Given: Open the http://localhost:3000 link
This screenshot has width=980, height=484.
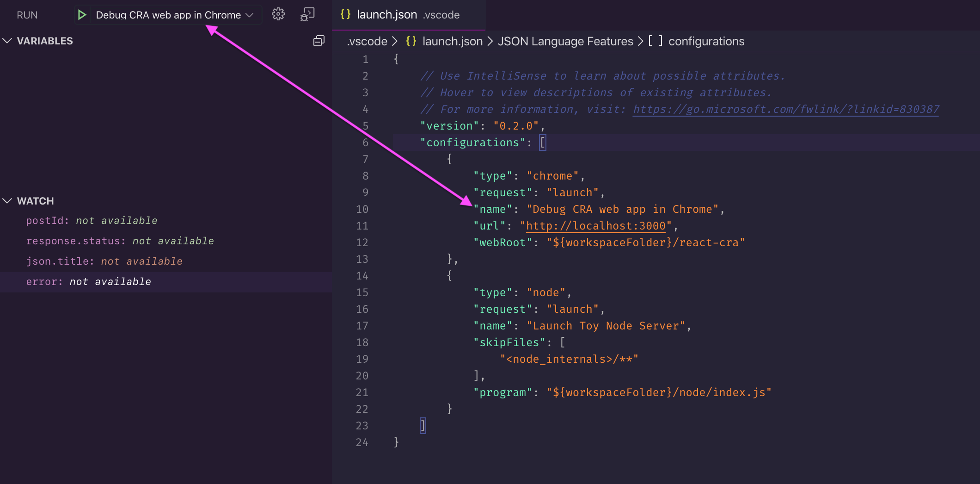Looking at the screenshot, I should 595,226.
